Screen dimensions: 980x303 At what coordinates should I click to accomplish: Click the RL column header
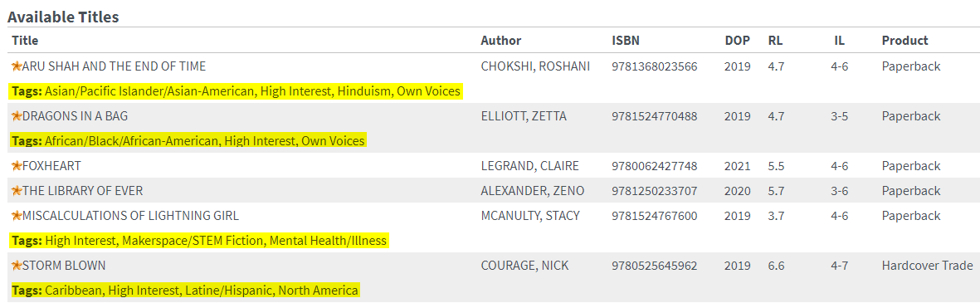(x=775, y=41)
